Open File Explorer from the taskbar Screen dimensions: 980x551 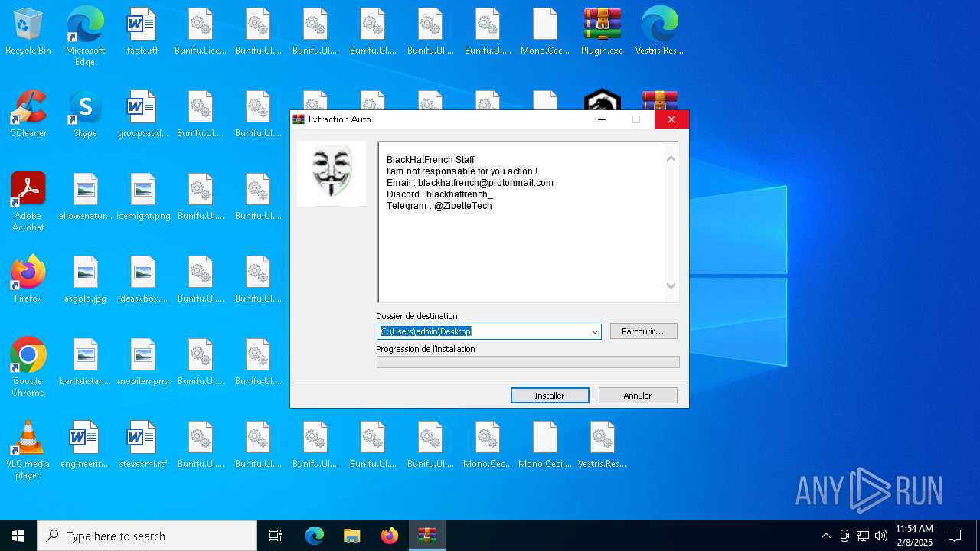click(351, 536)
